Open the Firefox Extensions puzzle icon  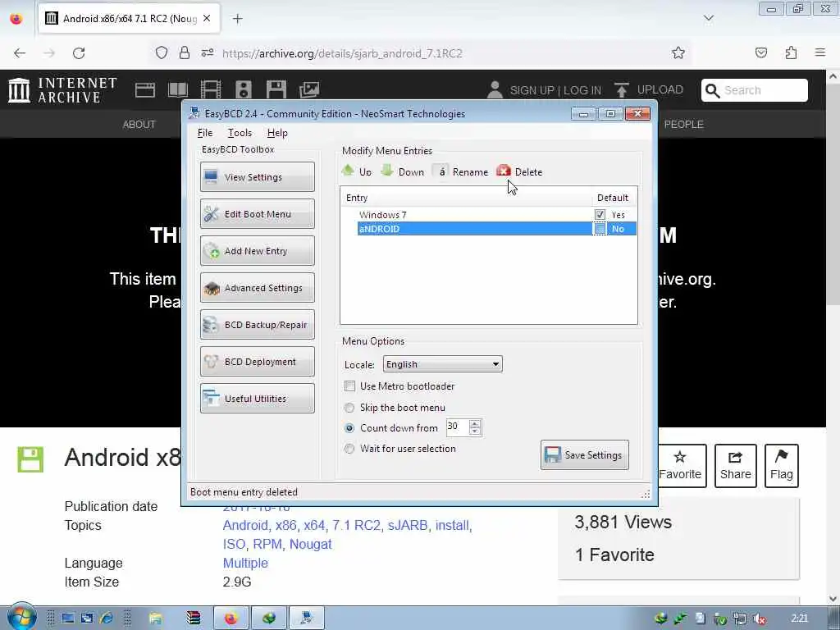tap(791, 52)
